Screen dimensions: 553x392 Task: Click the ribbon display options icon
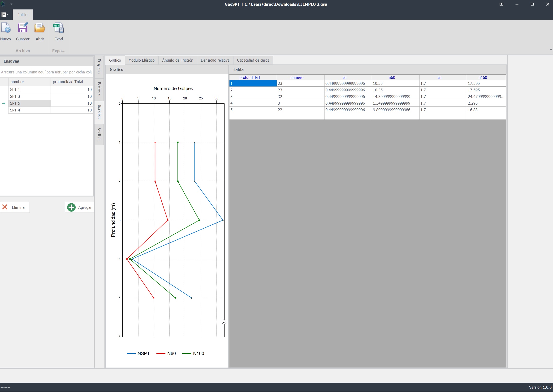[x=501, y=4]
